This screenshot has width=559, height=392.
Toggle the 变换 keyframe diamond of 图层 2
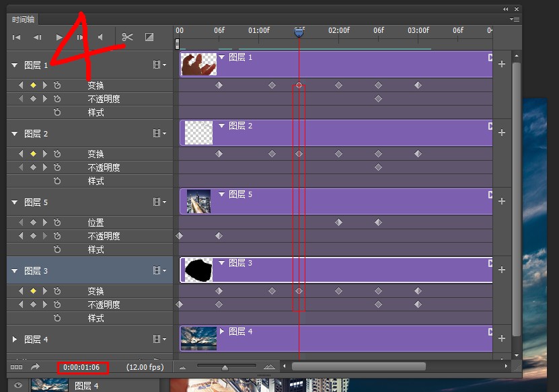tap(33, 154)
